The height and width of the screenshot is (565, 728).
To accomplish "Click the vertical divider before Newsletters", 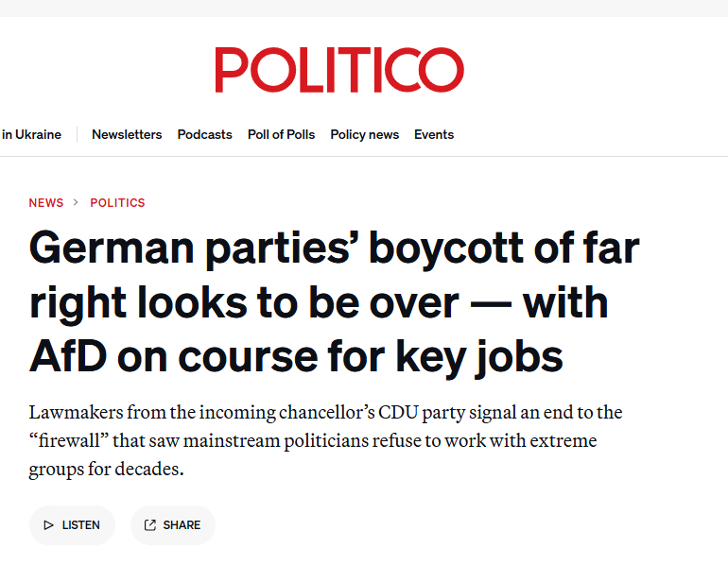I will [77, 135].
